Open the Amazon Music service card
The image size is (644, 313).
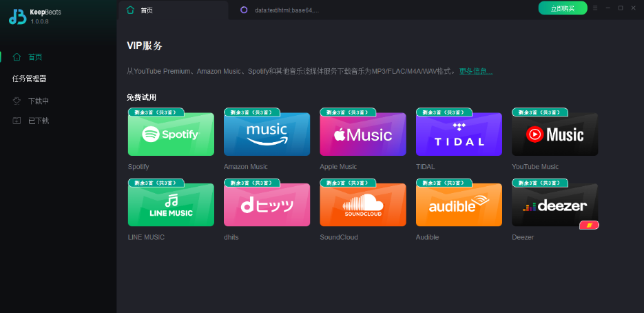pyautogui.click(x=267, y=134)
